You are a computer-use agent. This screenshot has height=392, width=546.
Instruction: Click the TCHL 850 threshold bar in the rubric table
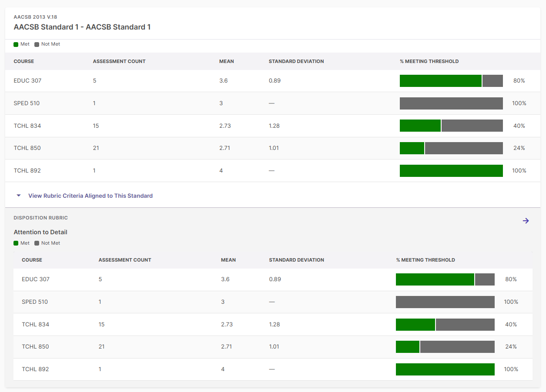click(x=445, y=347)
